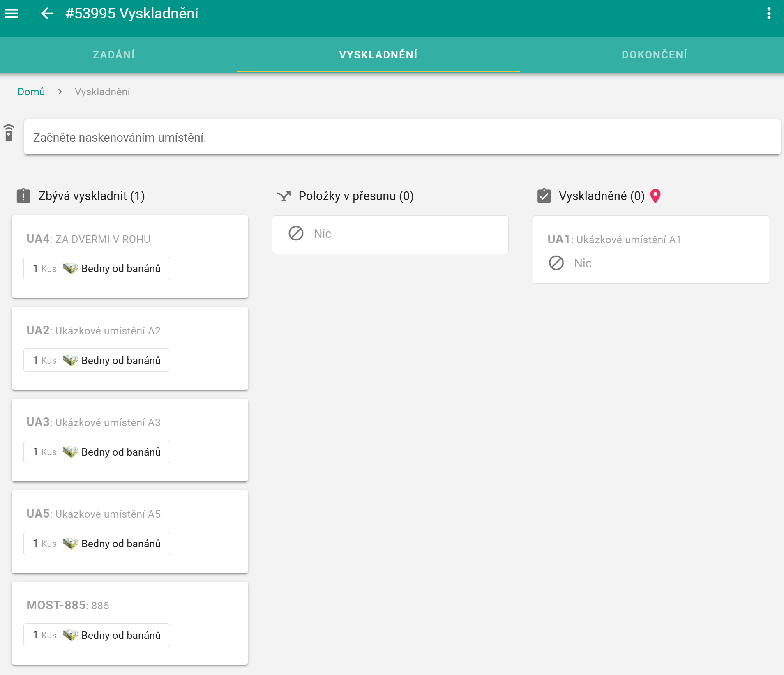Open the hamburger navigation menu
The image size is (784, 675).
pyautogui.click(x=12, y=14)
